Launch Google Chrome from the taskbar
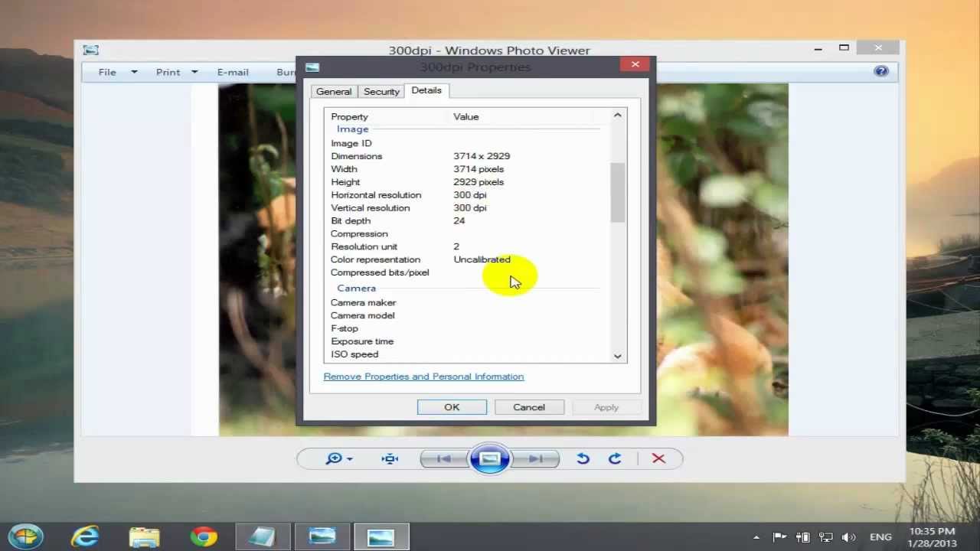Image resolution: width=980 pixels, height=551 pixels. click(204, 536)
